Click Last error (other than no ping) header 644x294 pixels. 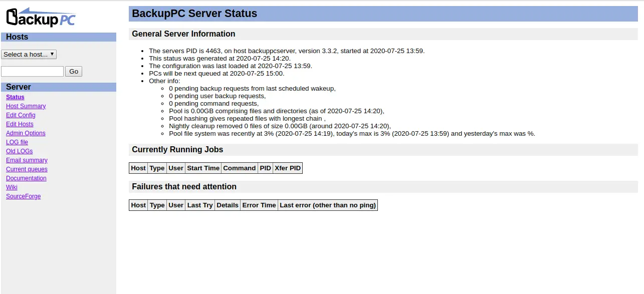[328, 205]
